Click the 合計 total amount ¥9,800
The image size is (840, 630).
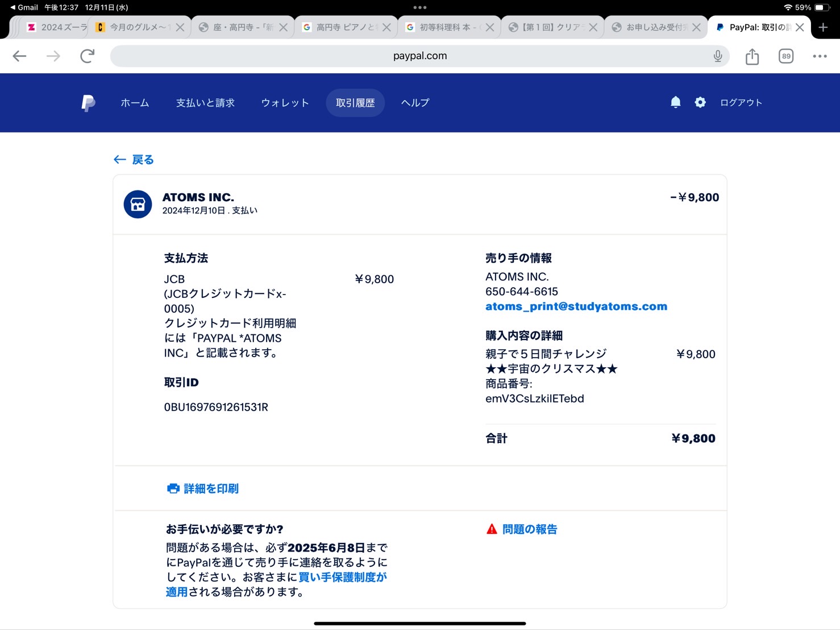[x=693, y=438]
